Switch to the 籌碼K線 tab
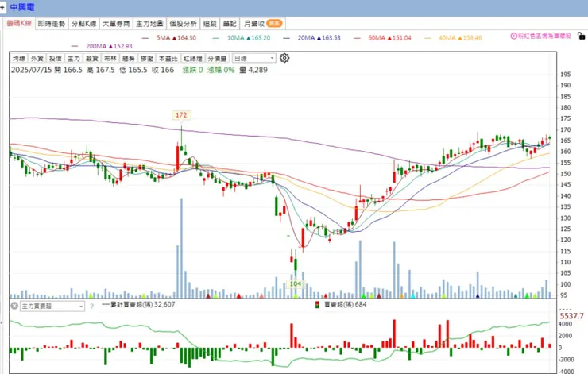Image resolution: width=588 pixels, height=374 pixels. 19,23
